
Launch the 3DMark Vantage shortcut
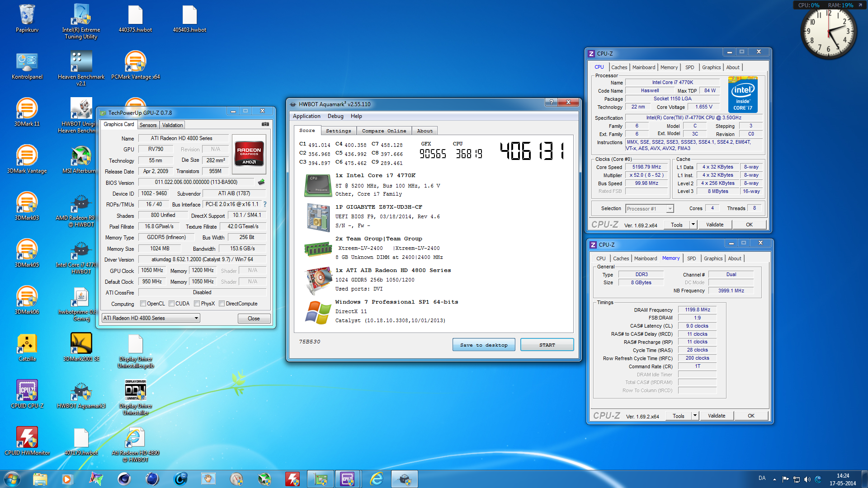point(27,160)
